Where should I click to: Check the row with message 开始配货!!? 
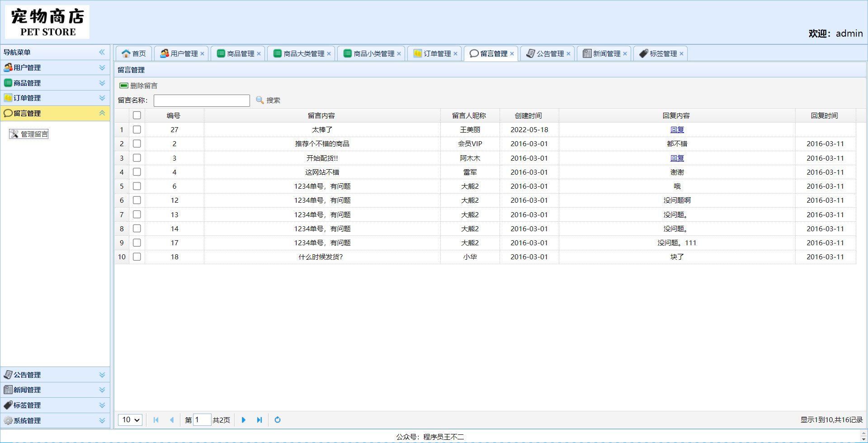click(x=137, y=158)
